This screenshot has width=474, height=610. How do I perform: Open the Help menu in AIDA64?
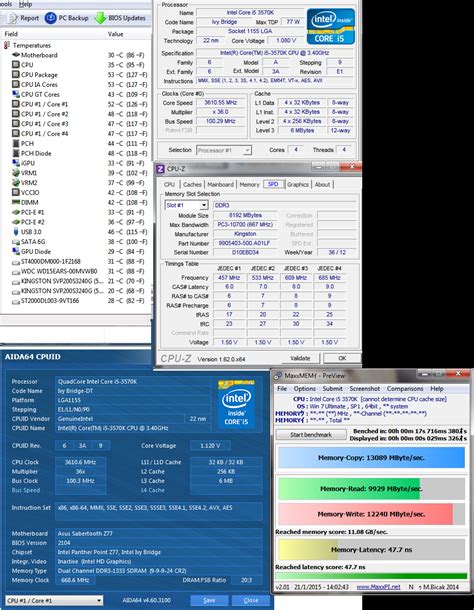coord(25,4)
